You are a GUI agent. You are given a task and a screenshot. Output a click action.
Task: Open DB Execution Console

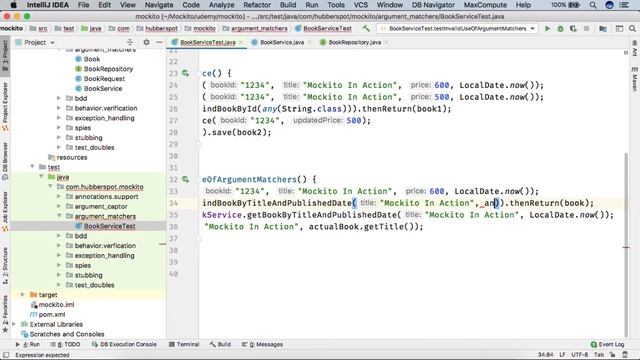[x=124, y=344]
